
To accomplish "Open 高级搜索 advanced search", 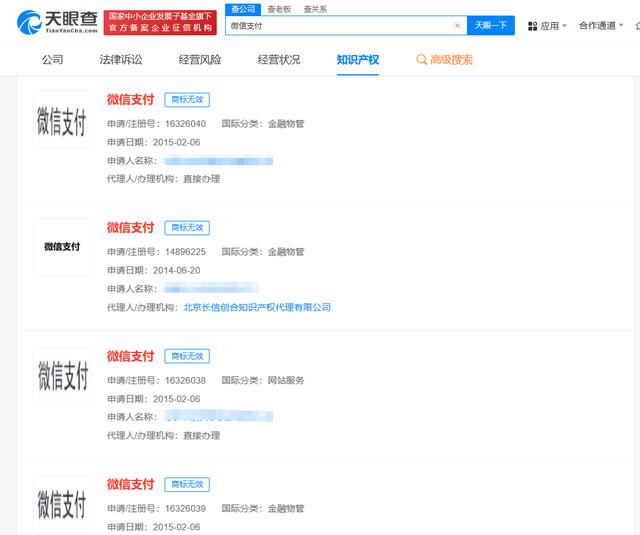I will click(x=444, y=60).
